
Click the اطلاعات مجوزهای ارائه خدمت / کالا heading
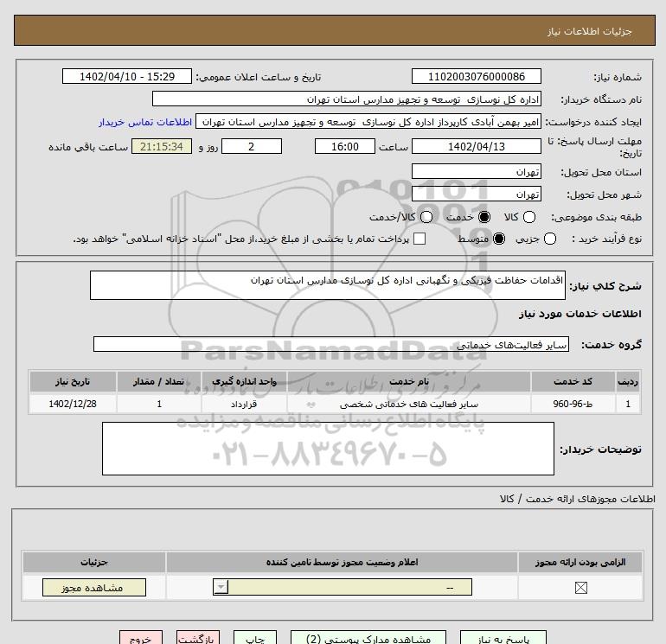[x=577, y=499]
